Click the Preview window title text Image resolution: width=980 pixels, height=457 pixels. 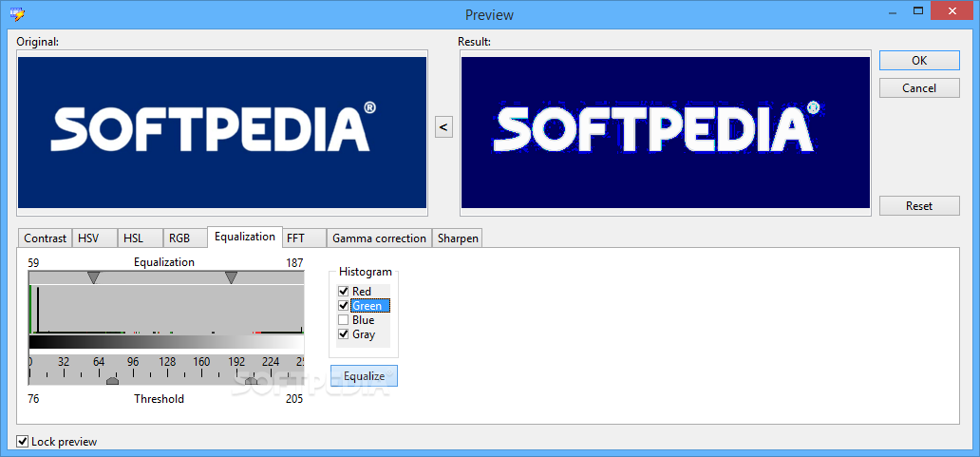[489, 14]
